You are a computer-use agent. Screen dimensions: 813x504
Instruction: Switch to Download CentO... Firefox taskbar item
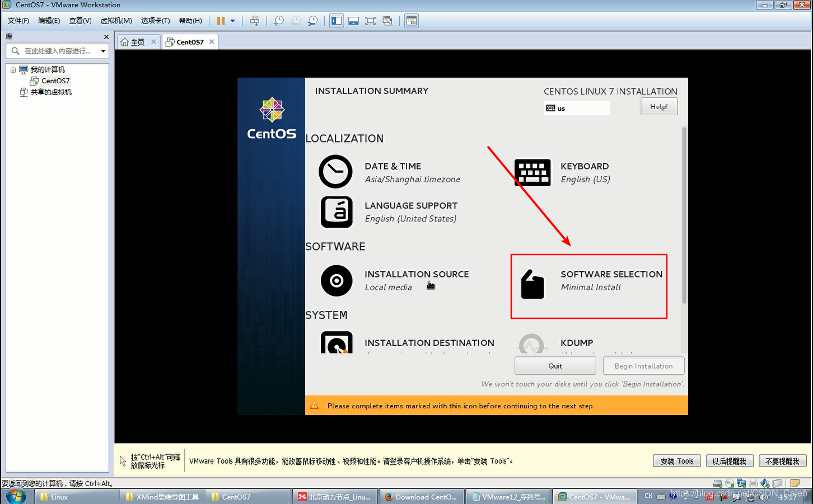tap(422, 497)
